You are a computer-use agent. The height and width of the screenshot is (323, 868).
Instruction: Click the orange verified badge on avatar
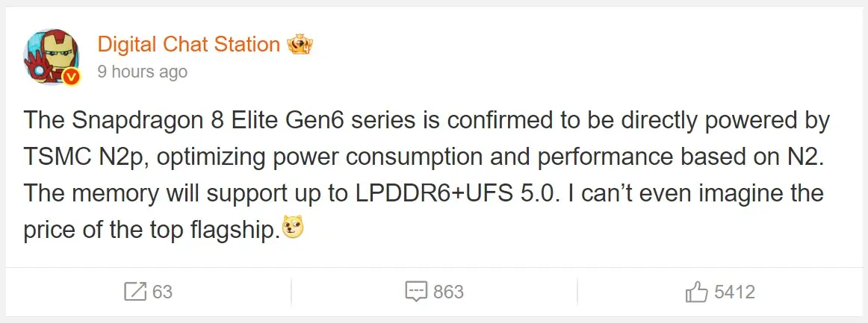pyautogui.click(x=72, y=76)
